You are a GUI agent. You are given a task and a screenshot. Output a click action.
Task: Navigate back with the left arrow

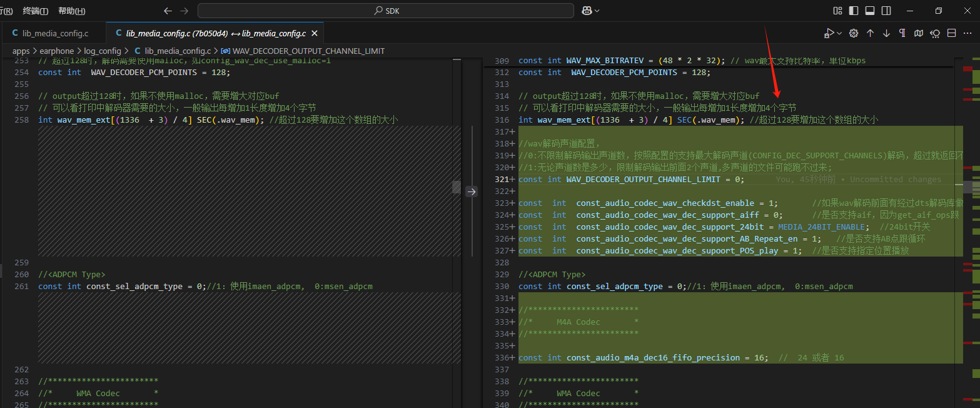(x=168, y=11)
